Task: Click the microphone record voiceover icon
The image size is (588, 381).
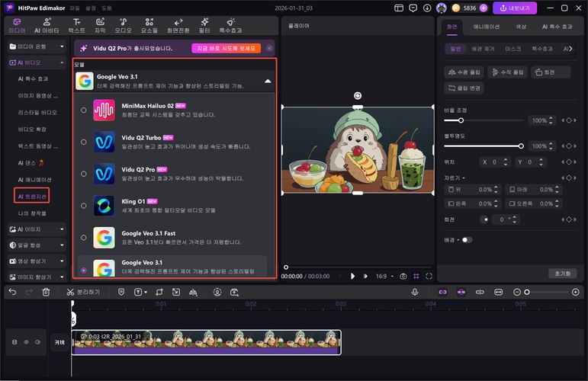Action: [x=415, y=292]
